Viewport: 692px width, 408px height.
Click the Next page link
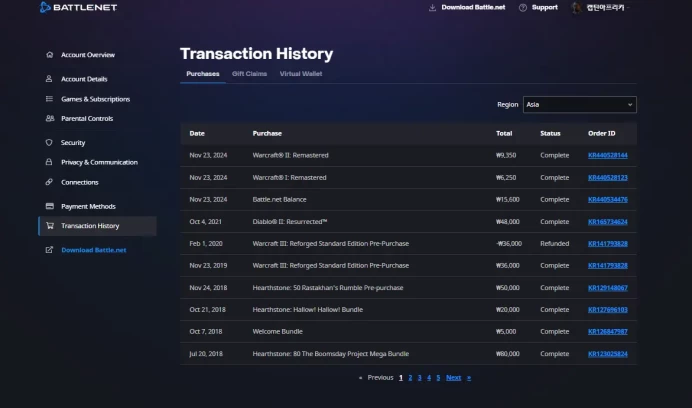coord(453,378)
